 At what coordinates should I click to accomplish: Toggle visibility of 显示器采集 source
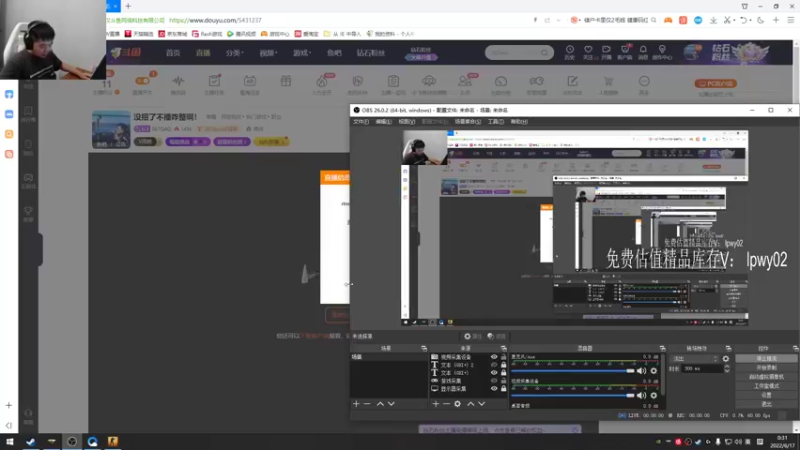tap(494, 389)
